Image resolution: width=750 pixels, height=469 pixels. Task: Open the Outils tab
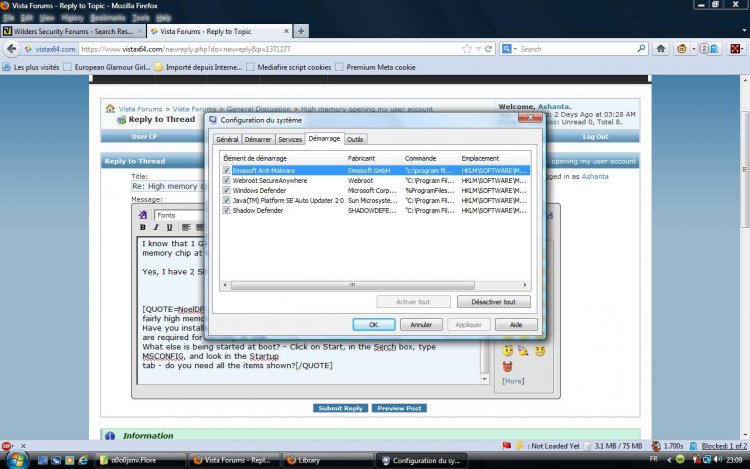coord(355,139)
